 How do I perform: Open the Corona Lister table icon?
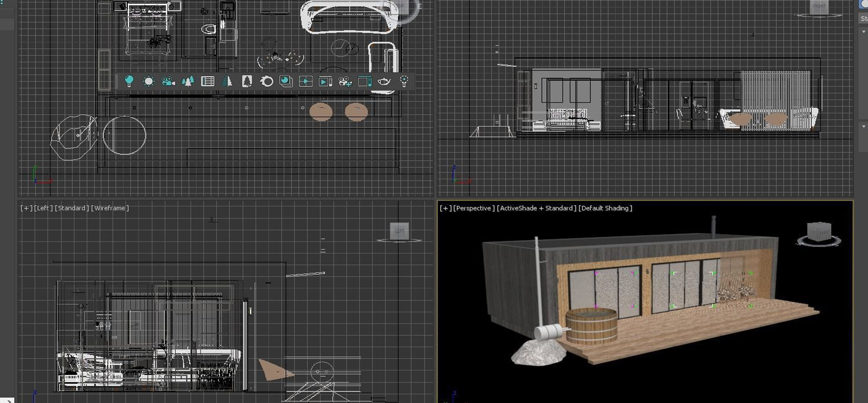coord(207,82)
